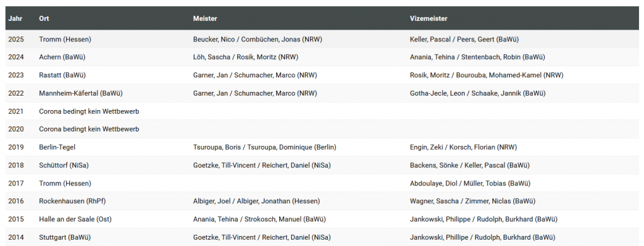Select the Rastatt (BaWü) cell
This screenshot has height=246, width=644.
click(x=62, y=75)
